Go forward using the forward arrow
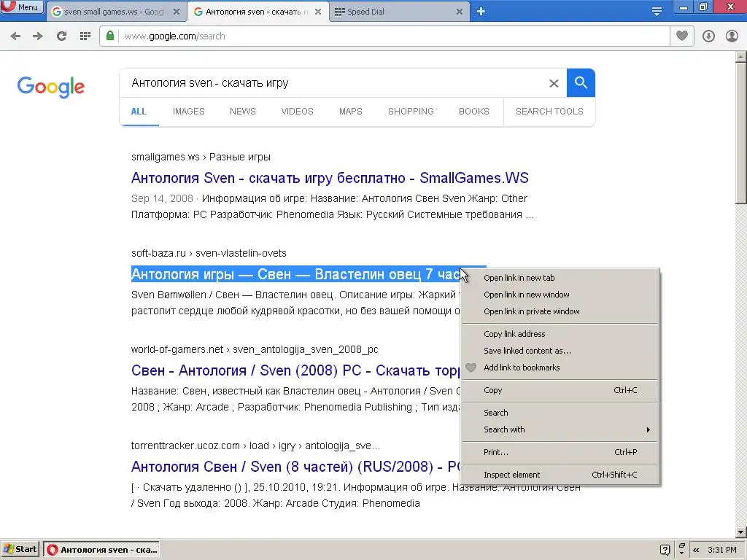The height and width of the screenshot is (560, 747). (38, 36)
